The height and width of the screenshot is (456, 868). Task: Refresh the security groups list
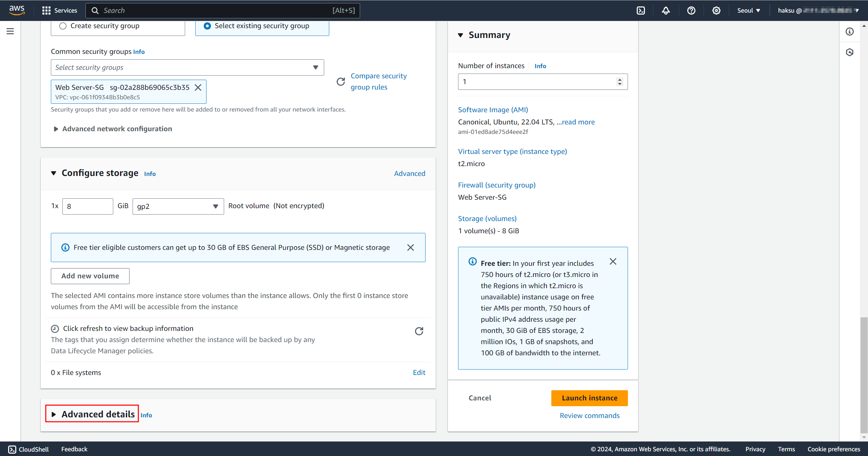click(x=340, y=82)
